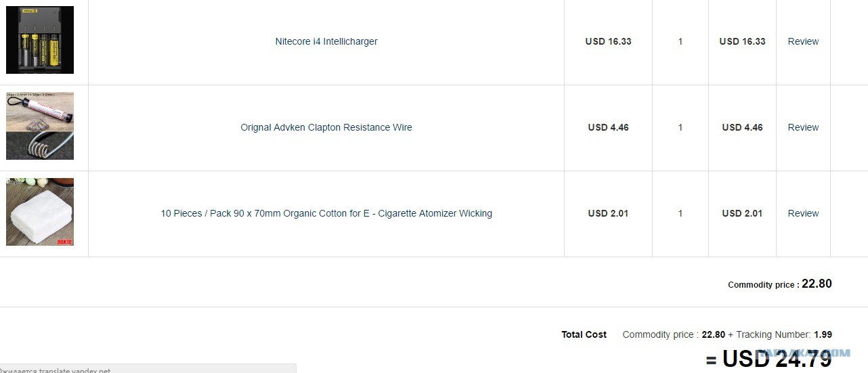Select the USD 2.01 unit price cell

[608, 213]
